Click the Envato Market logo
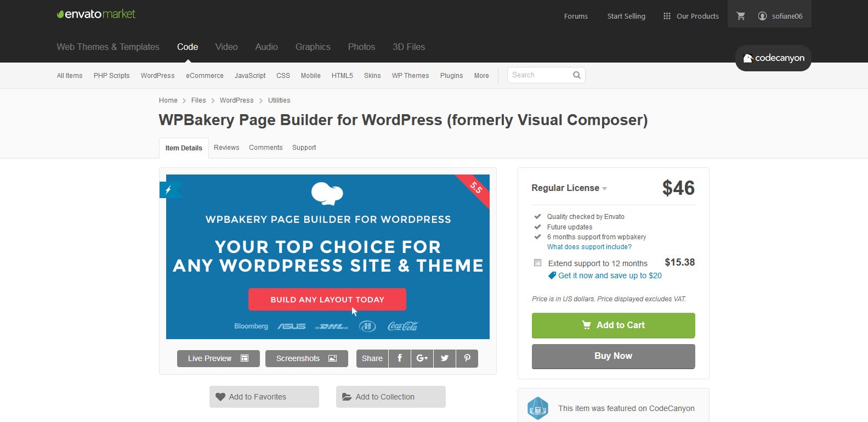Screen dimensions: 868x422 [x=96, y=14]
